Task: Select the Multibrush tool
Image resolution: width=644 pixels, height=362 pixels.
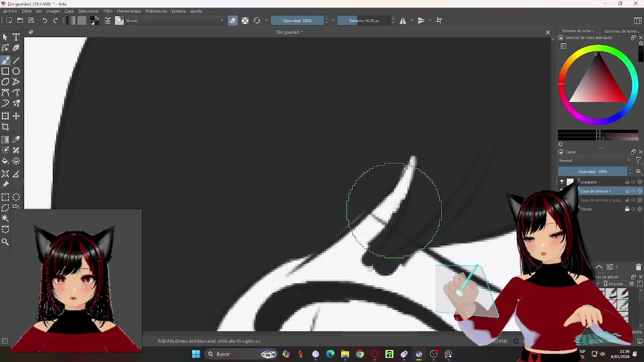Action: coord(16,103)
